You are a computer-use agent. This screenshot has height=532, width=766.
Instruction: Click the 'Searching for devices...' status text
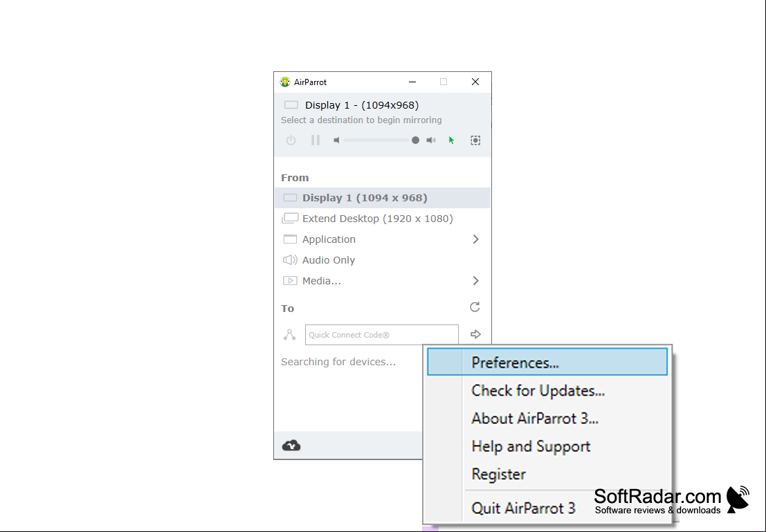(338, 362)
